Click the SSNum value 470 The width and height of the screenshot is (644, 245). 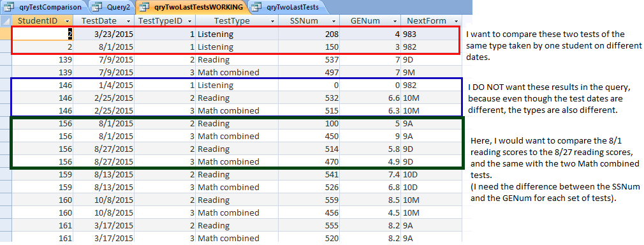[x=309, y=161]
